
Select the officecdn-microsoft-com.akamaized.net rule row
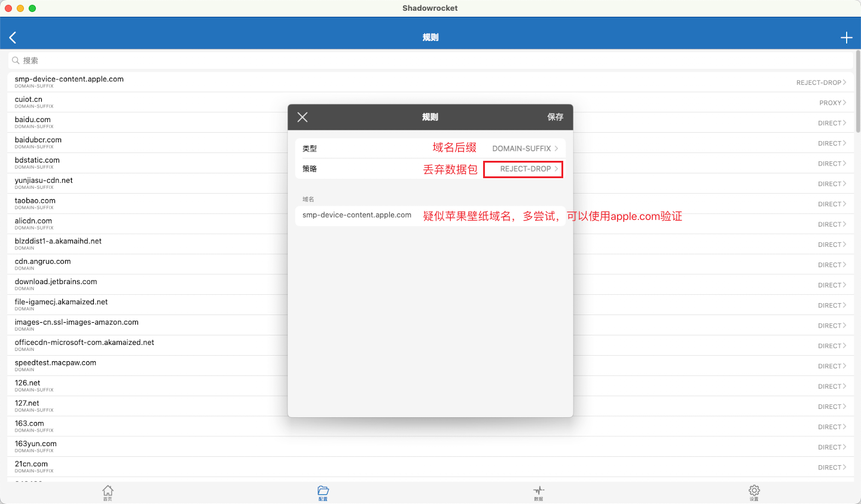(x=430, y=346)
